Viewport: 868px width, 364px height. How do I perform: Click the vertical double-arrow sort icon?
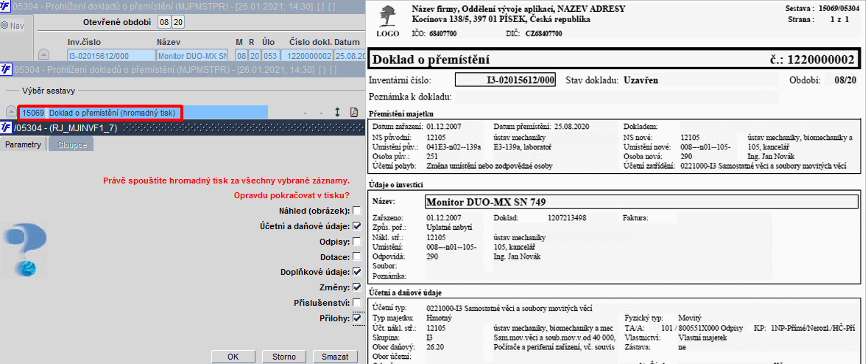click(x=337, y=113)
